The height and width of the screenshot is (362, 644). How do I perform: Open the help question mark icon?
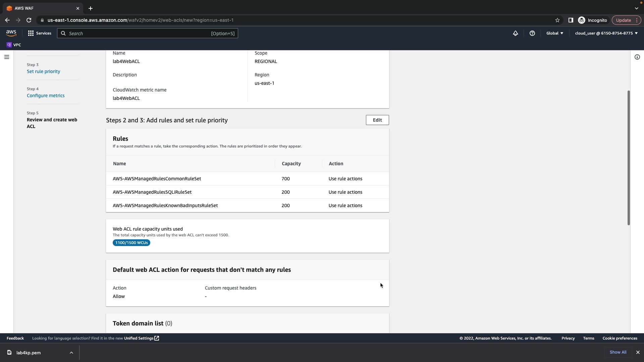click(x=532, y=33)
